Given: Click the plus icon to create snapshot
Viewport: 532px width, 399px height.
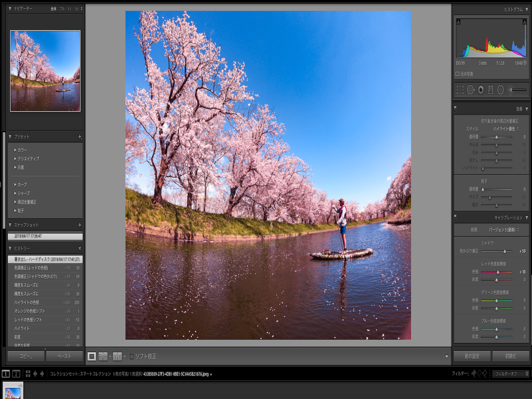Looking at the screenshot, I should tap(80, 225).
